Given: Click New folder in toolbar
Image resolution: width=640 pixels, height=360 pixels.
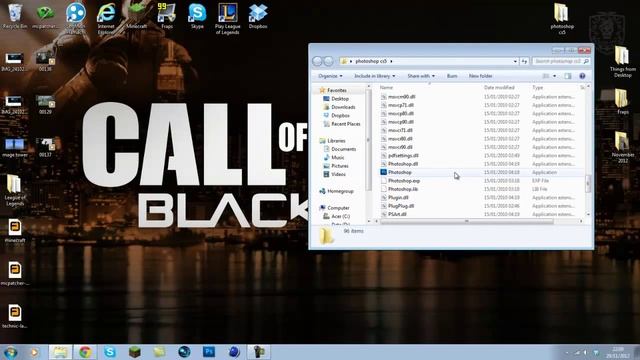Looking at the screenshot, I should (x=480, y=76).
